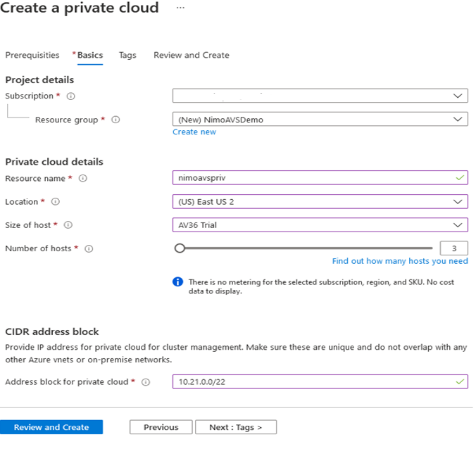
Task: Click info icon next to Size of host
Action: click(68, 225)
